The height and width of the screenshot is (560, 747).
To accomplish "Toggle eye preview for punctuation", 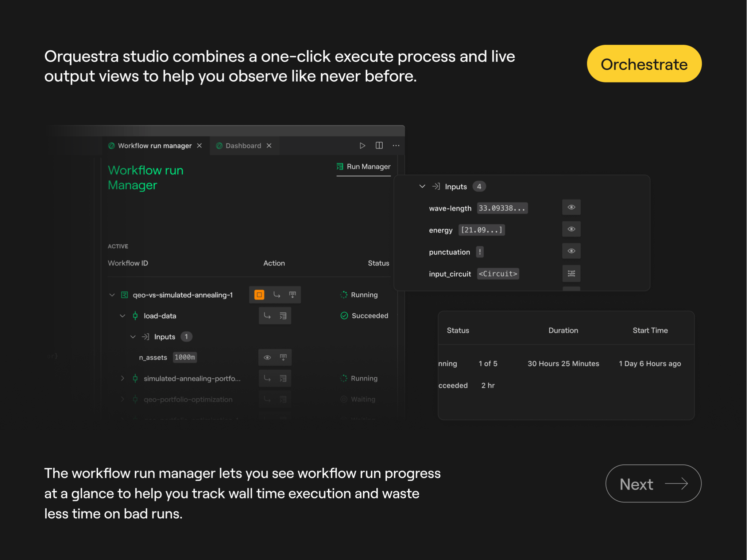I will (572, 251).
